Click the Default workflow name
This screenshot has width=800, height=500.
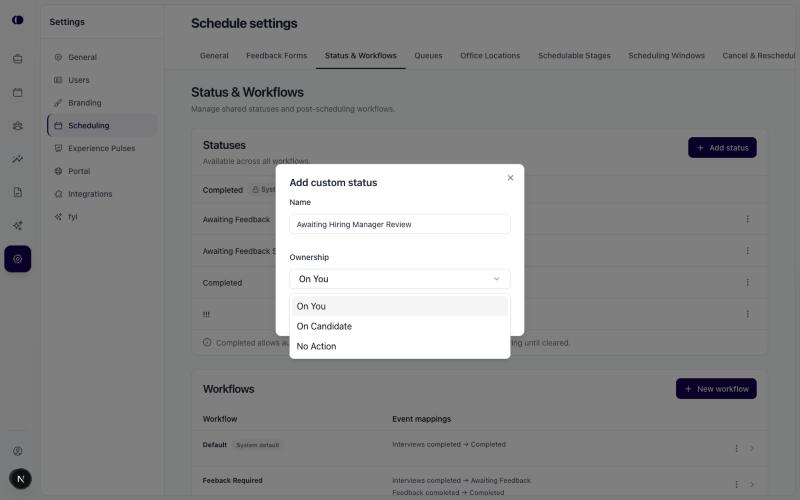pos(214,445)
